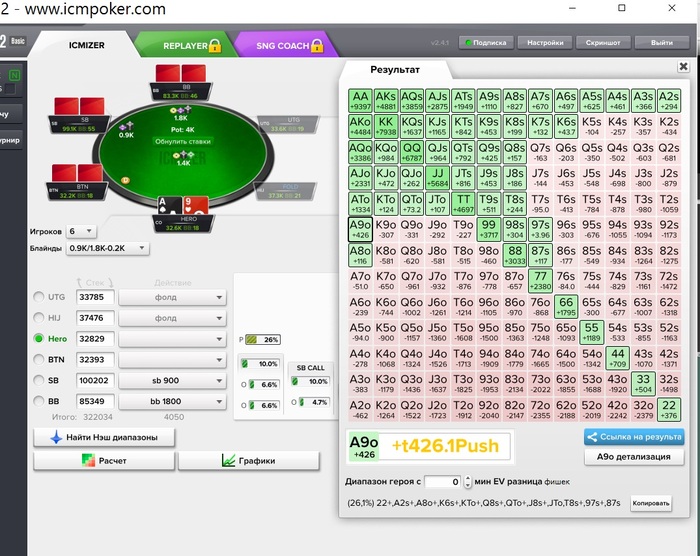The width and height of the screenshot is (700, 556).
Task: Open the BB action dropdown showing bb 1800
Action: [172, 401]
